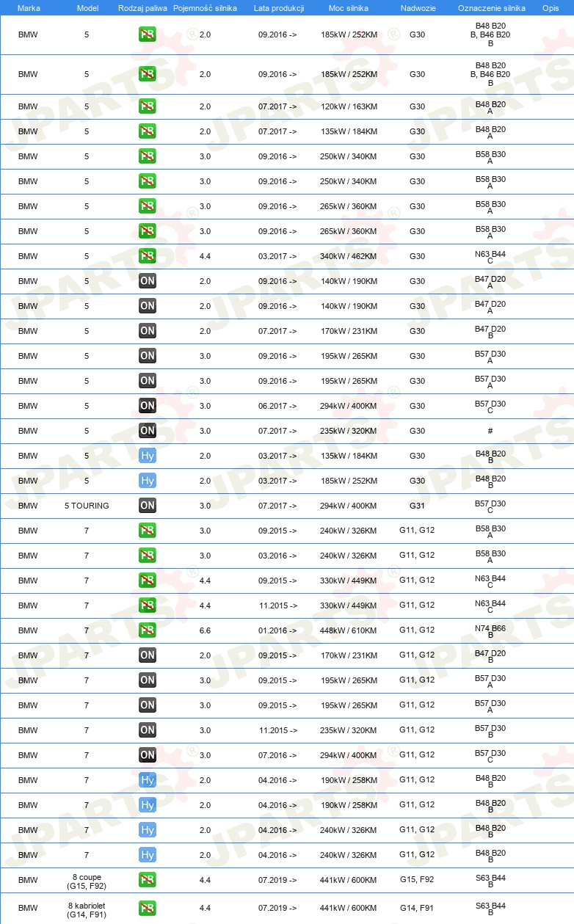574x924 pixels.
Task: Click the Nadwozie column header
Action: 417,8
